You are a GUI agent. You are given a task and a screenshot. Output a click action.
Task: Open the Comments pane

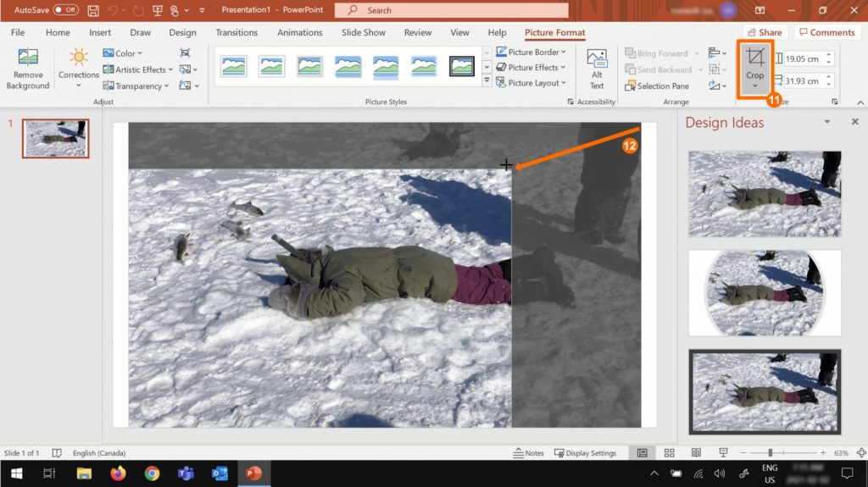click(x=826, y=32)
